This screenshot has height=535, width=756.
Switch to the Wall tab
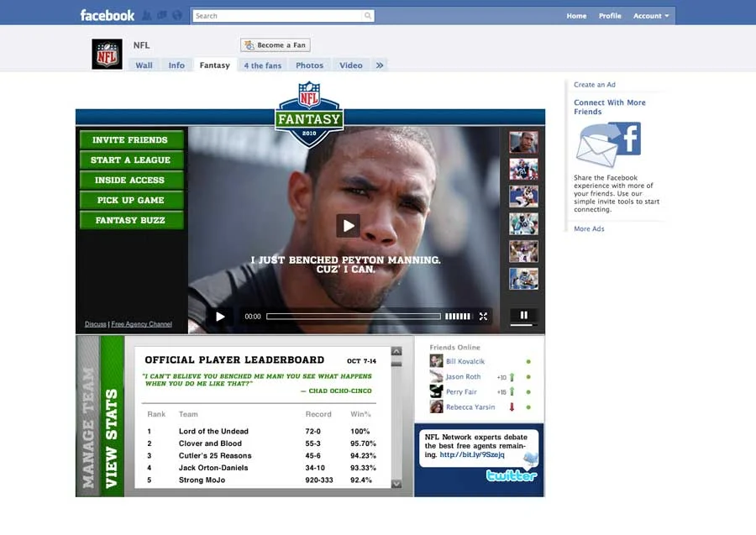144,65
